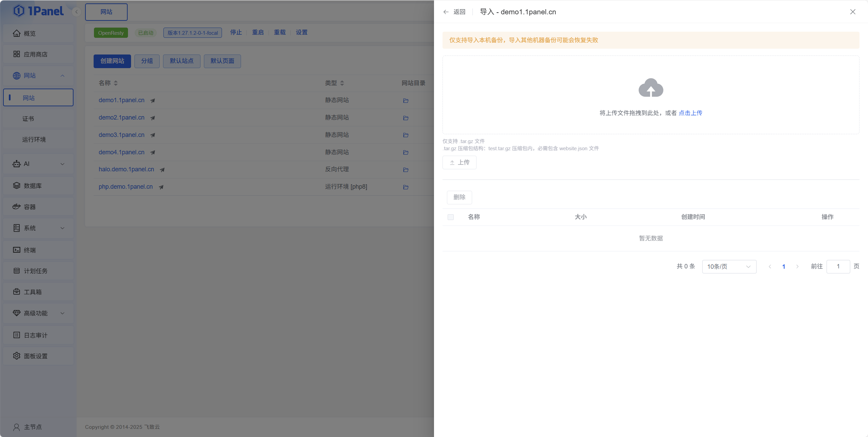Click the cloud upload icon
Viewport: 868px width, 437px height.
tap(651, 88)
